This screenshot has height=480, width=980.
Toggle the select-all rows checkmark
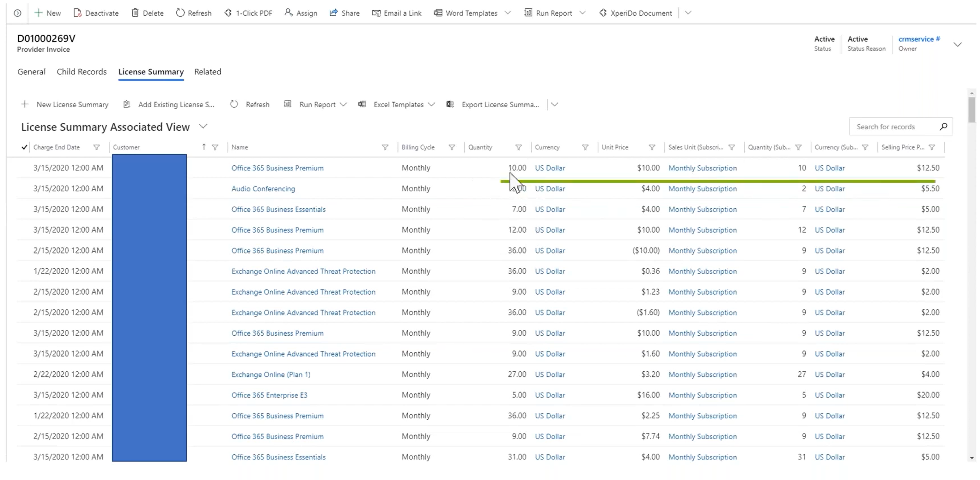click(x=24, y=147)
